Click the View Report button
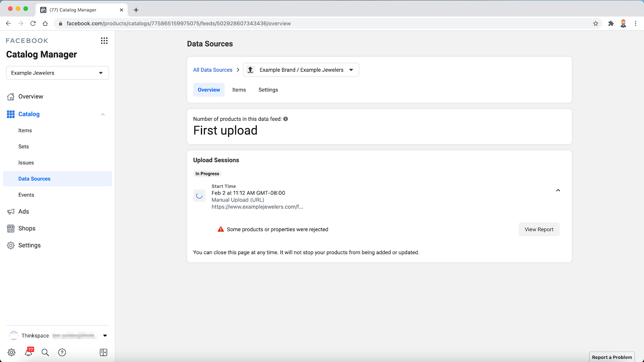Image resolution: width=644 pixels, height=362 pixels. (539, 230)
